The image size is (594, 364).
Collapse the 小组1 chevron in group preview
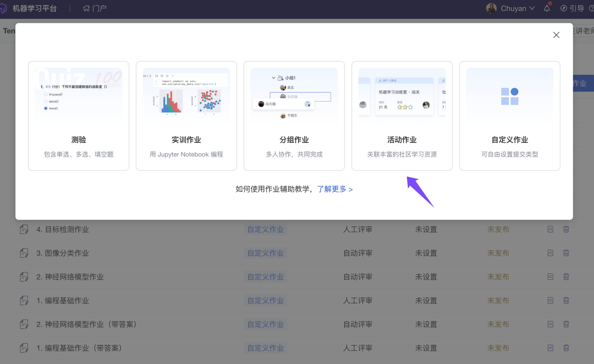[274, 78]
